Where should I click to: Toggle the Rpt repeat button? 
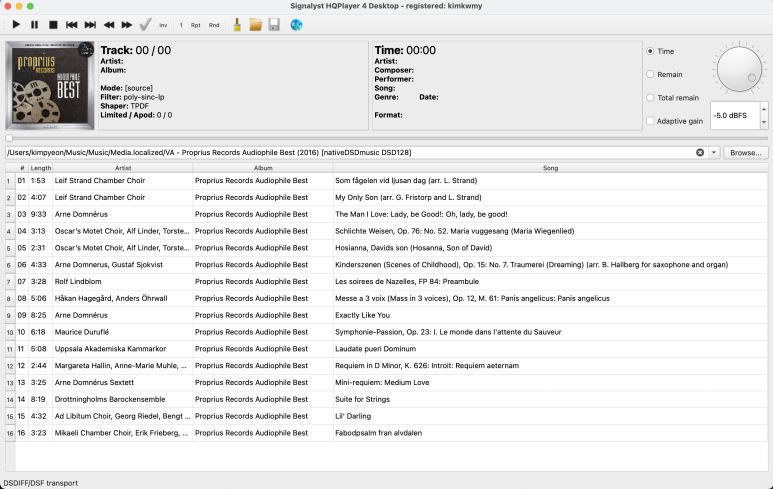pyautogui.click(x=196, y=24)
